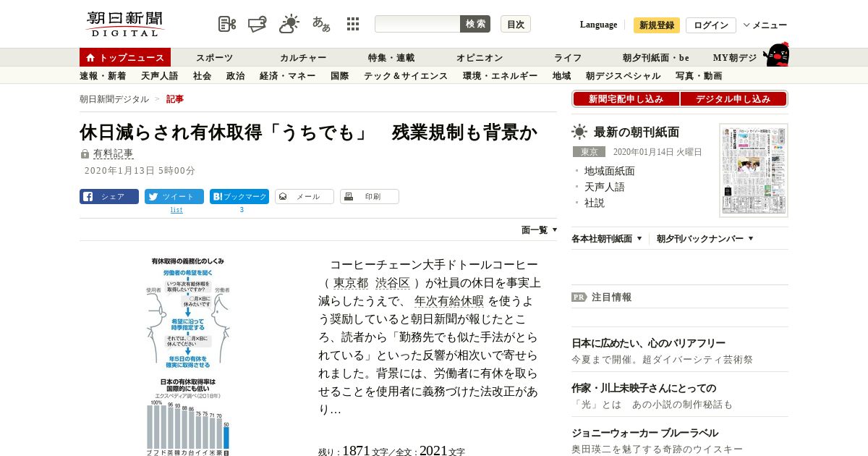This screenshot has width=868, height=456.
Task: Share article on Facebook
Action: [x=109, y=196]
